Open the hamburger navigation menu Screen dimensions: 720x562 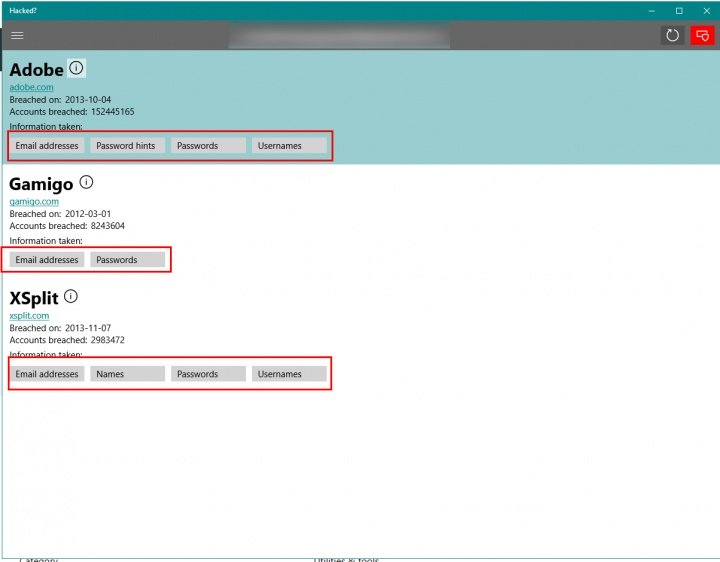17,35
